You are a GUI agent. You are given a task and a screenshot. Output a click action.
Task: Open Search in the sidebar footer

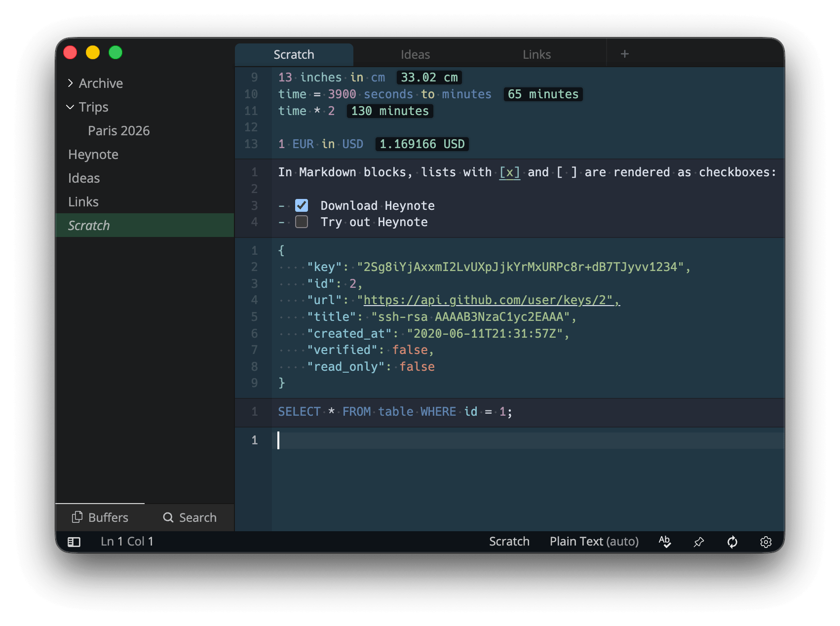tap(190, 517)
